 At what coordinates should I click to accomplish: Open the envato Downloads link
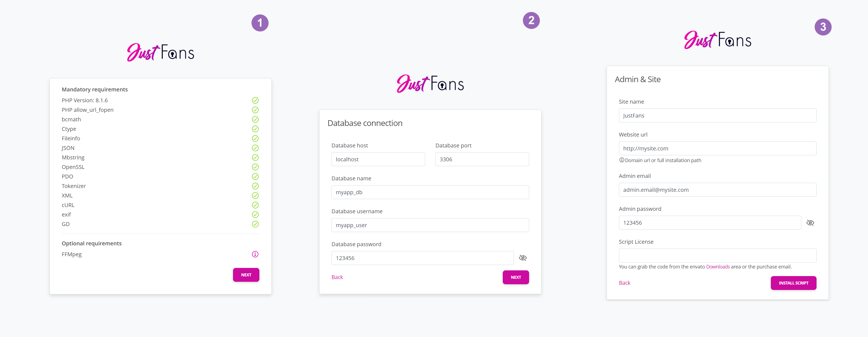718,267
